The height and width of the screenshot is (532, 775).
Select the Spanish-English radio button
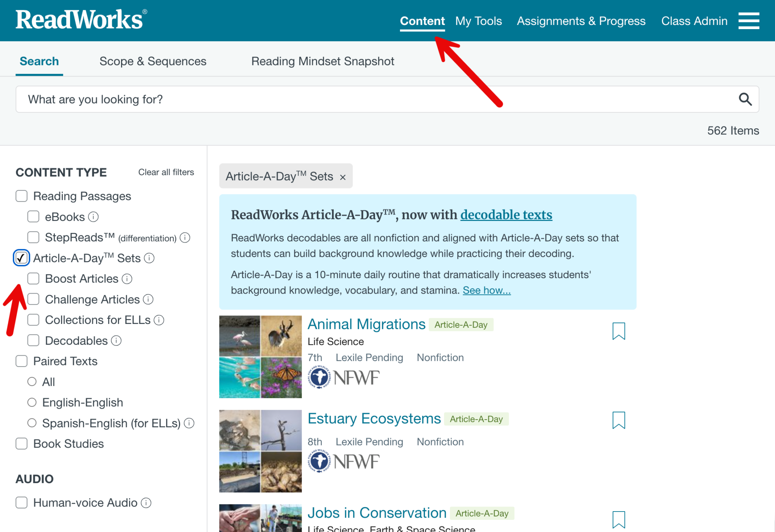32,423
